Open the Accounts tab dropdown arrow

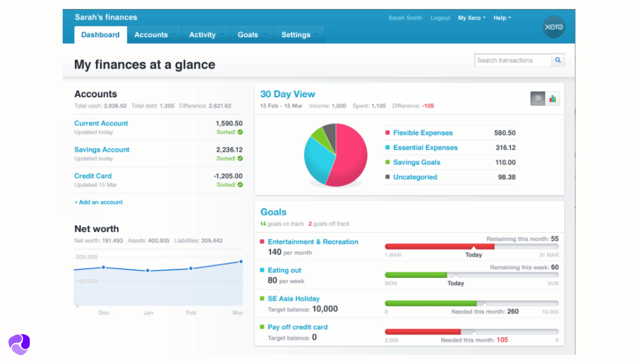click(174, 35)
